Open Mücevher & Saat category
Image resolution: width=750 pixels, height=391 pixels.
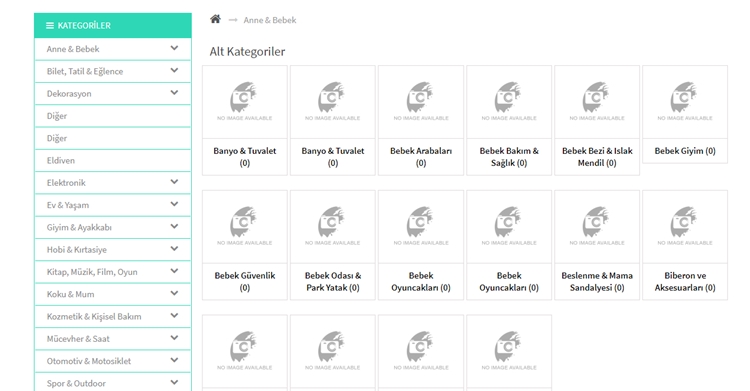[x=78, y=339]
